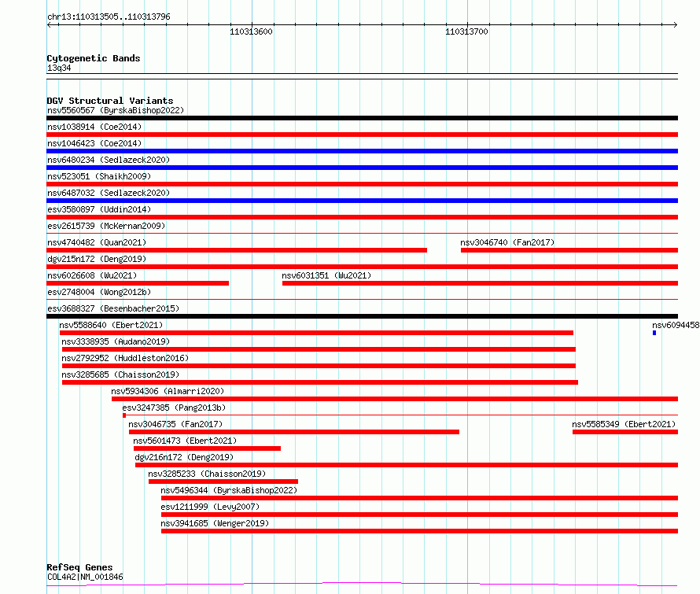This screenshot has height=594, width=700.
Task: Open nsv5601473 (Ebert2021) label
Action: (x=185, y=441)
